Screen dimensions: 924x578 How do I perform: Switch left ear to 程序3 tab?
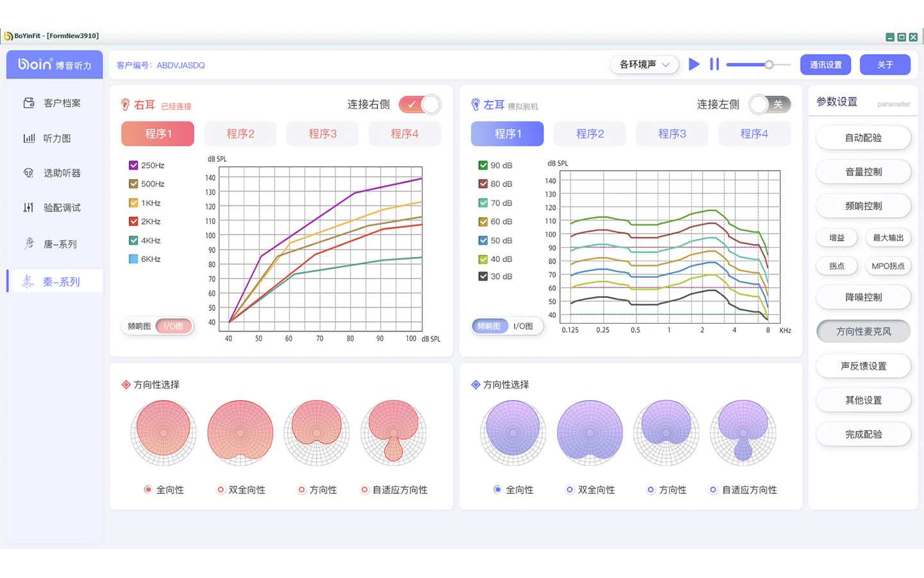click(x=672, y=134)
